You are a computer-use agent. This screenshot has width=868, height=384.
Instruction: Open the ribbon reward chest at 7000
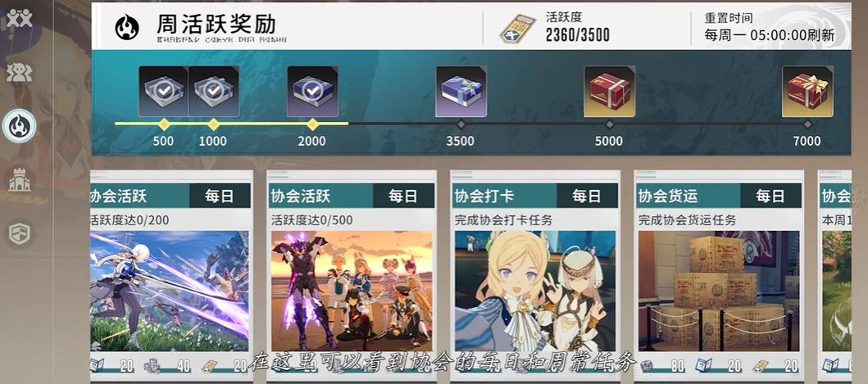807,92
